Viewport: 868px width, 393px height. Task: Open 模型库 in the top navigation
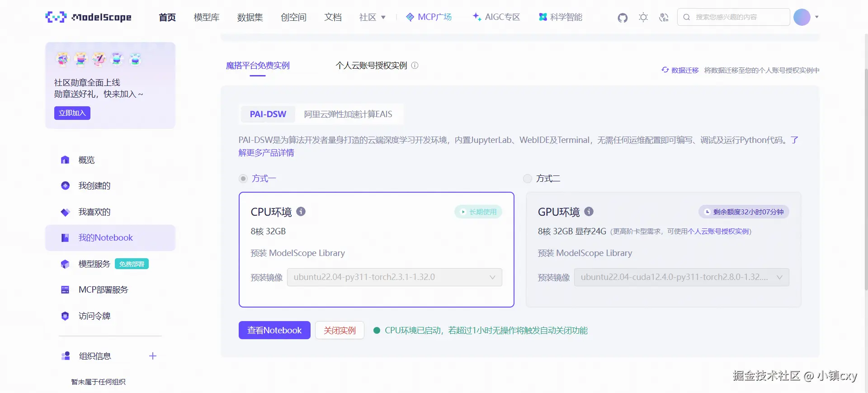[x=207, y=17]
